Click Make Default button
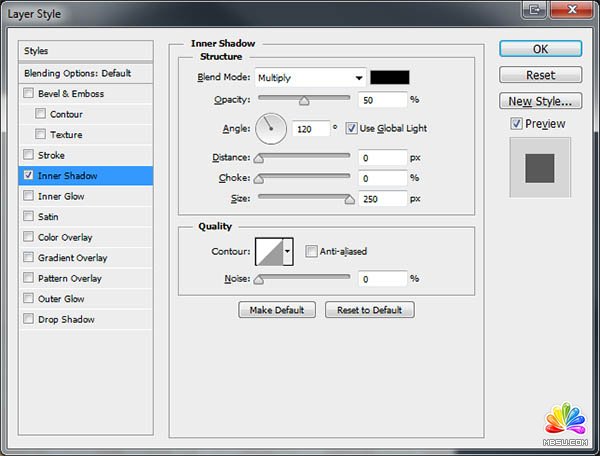This screenshot has height=456, width=600. 277,310
